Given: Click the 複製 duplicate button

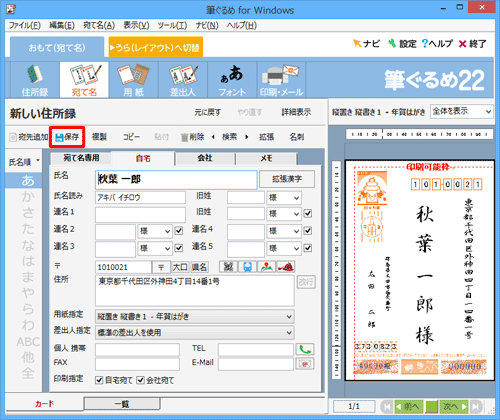Looking at the screenshot, I should (99, 137).
